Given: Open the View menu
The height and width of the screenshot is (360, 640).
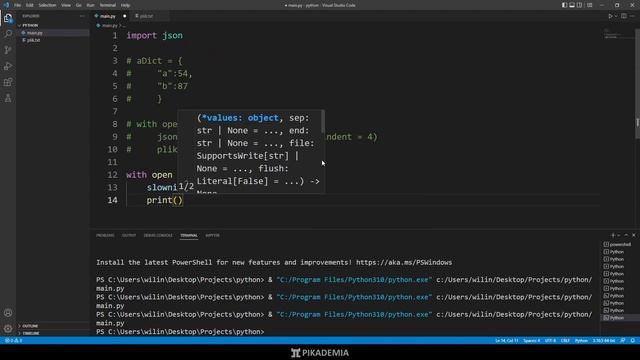Looking at the screenshot, I should (x=66, y=5).
